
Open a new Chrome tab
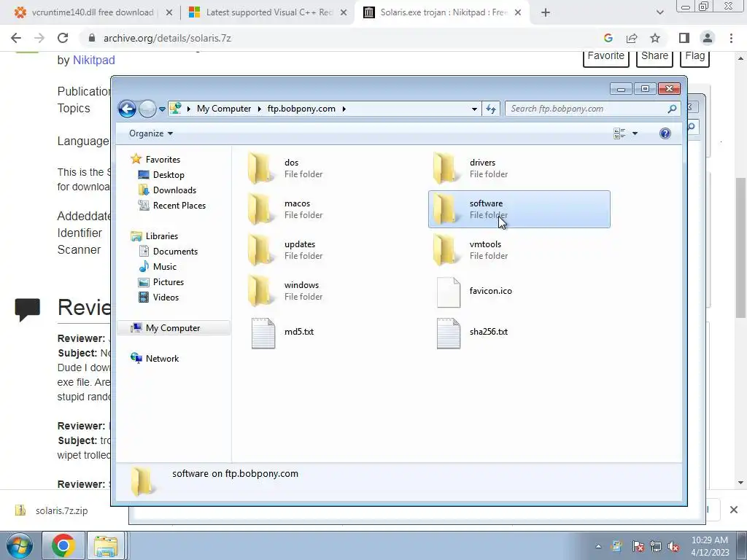click(546, 12)
